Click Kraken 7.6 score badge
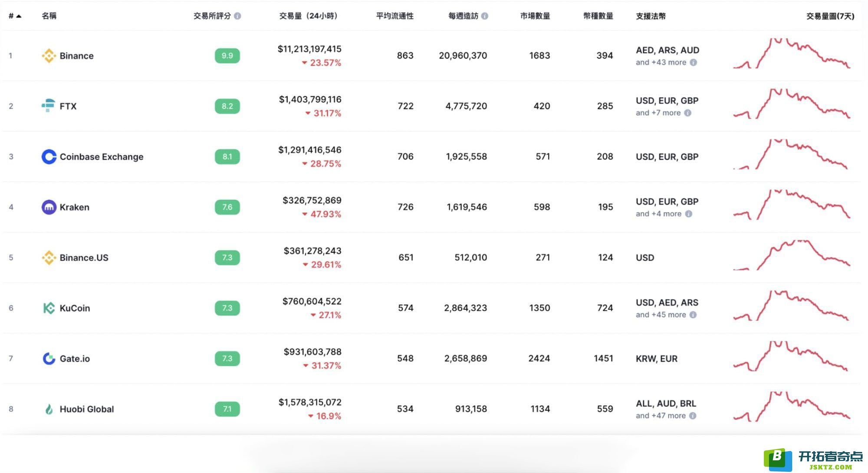Viewport: 868px width, 473px height. pyautogui.click(x=227, y=207)
